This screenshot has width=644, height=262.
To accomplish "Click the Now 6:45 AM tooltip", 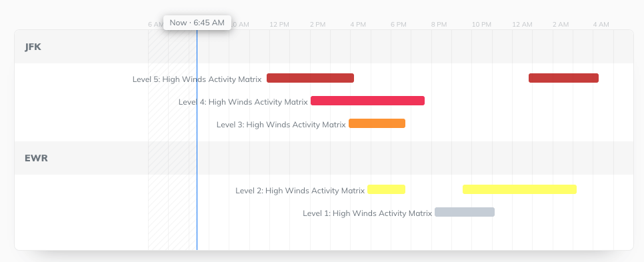I will tap(197, 23).
